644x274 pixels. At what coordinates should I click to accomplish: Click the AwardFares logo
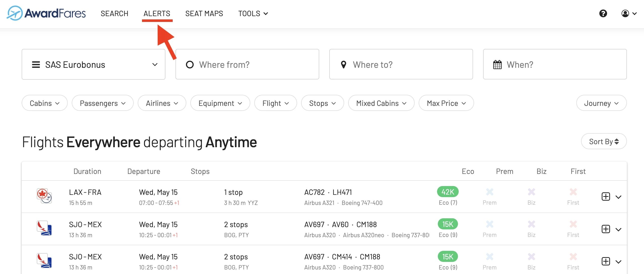46,13
